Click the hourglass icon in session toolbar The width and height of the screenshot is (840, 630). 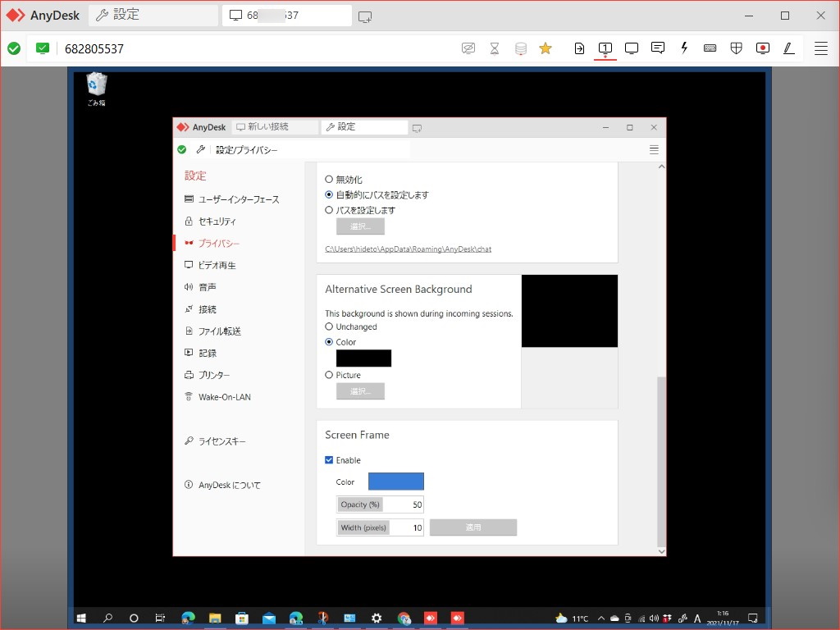tap(495, 48)
